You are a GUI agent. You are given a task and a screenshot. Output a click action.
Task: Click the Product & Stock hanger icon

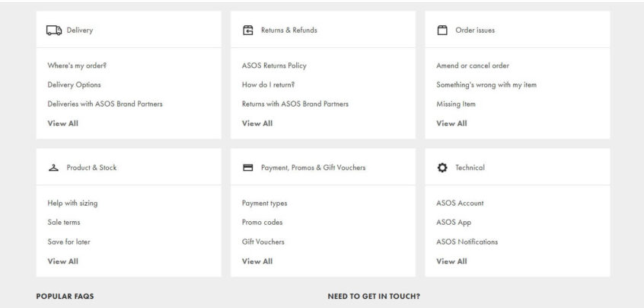pyautogui.click(x=53, y=168)
